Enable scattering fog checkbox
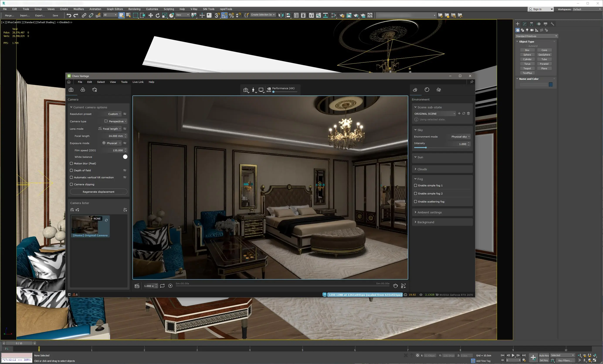The height and width of the screenshot is (364, 603). point(415,201)
